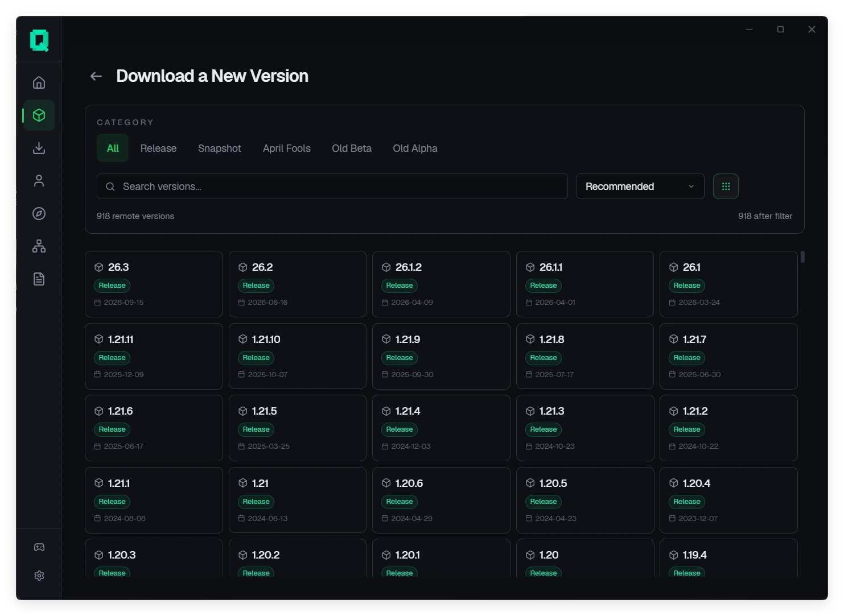Image resolution: width=844 pixels, height=616 pixels.
Task: Switch to the Release category tab
Action: point(158,148)
